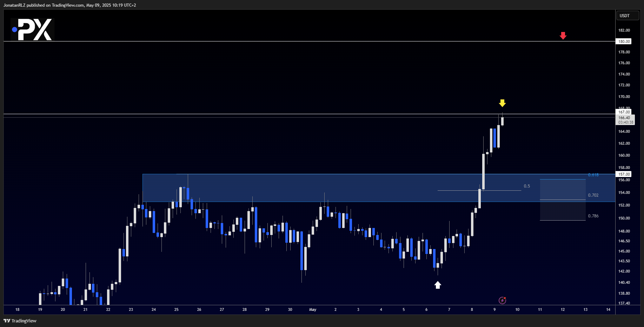Click the 154.00 price axis value
644x327 pixels.
[x=624, y=192]
